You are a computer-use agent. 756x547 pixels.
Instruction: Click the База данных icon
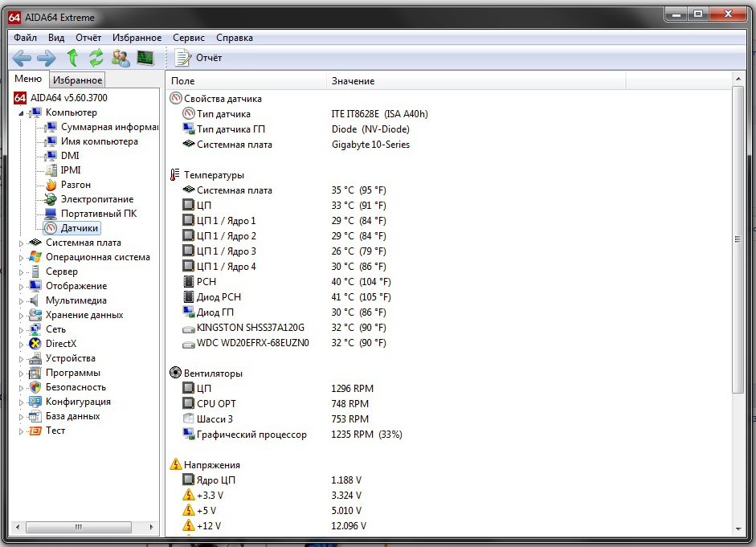click(35, 416)
